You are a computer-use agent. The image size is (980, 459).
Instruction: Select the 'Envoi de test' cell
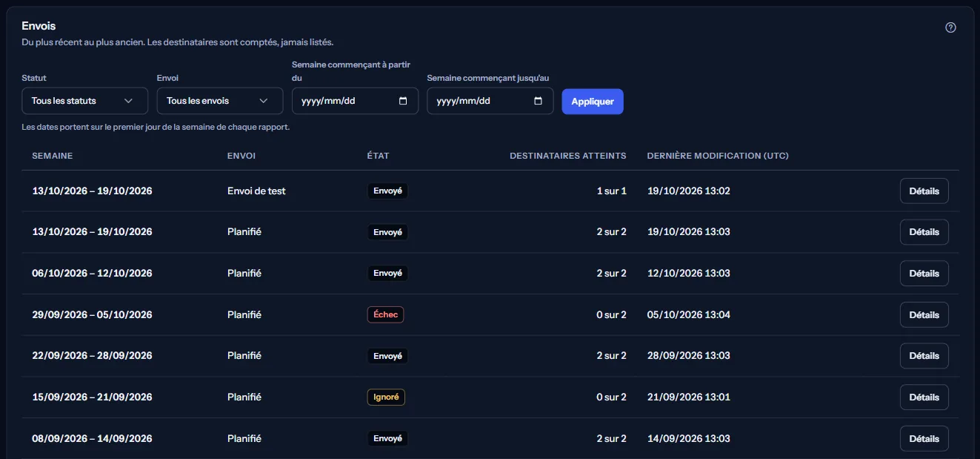256,191
